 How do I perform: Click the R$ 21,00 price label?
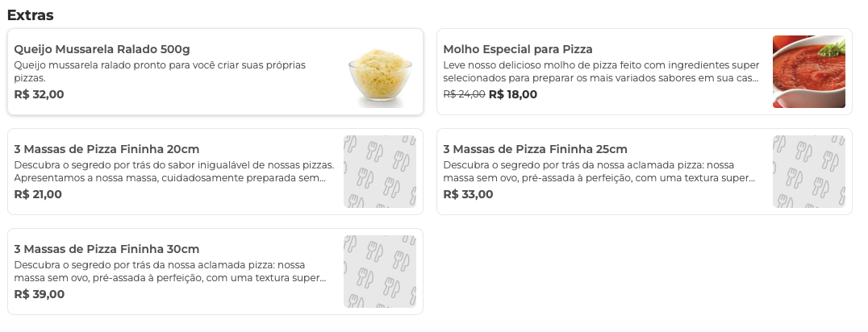pos(38,194)
